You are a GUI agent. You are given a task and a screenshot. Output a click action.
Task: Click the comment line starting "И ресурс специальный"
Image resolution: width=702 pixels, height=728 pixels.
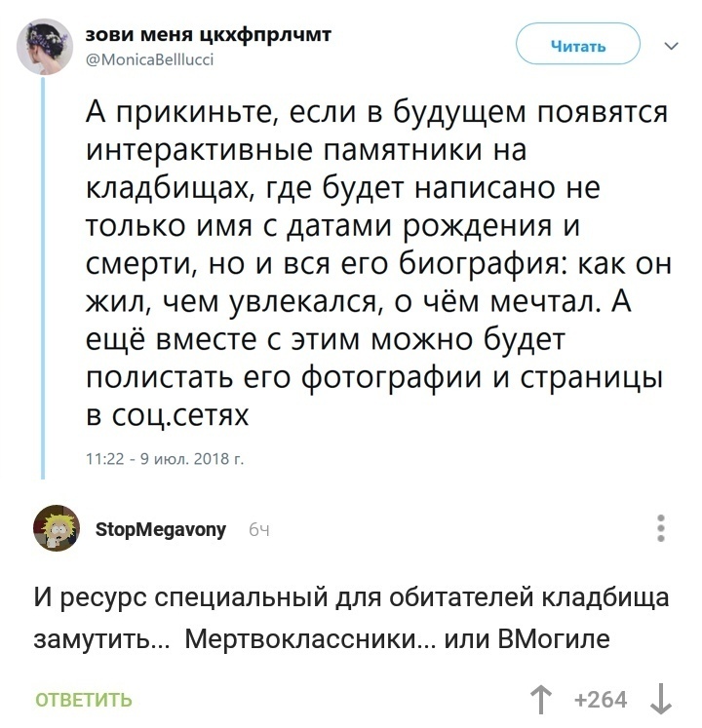point(351,595)
